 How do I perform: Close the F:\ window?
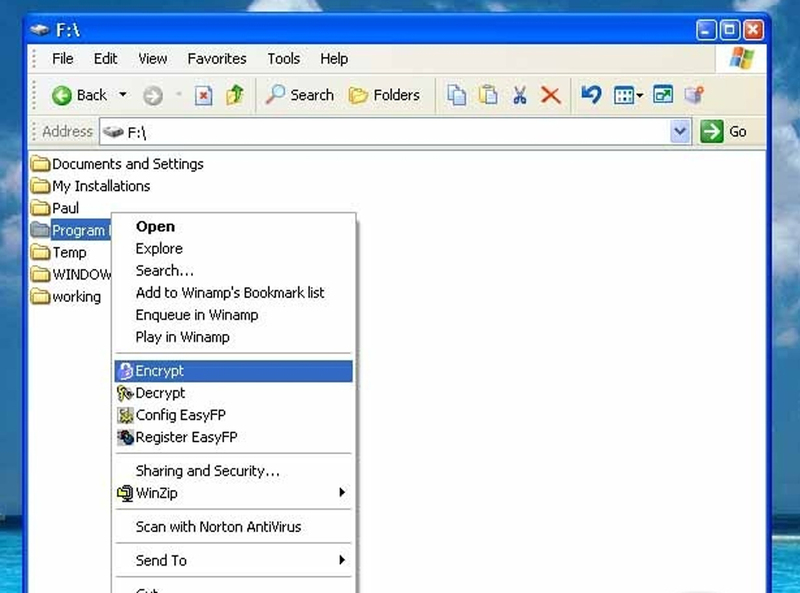coord(753,30)
